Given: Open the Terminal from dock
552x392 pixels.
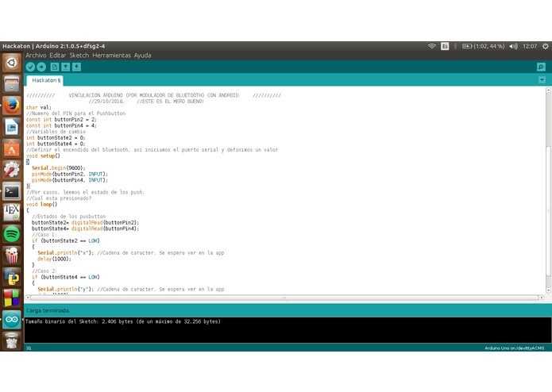Looking at the screenshot, I should (12, 191).
